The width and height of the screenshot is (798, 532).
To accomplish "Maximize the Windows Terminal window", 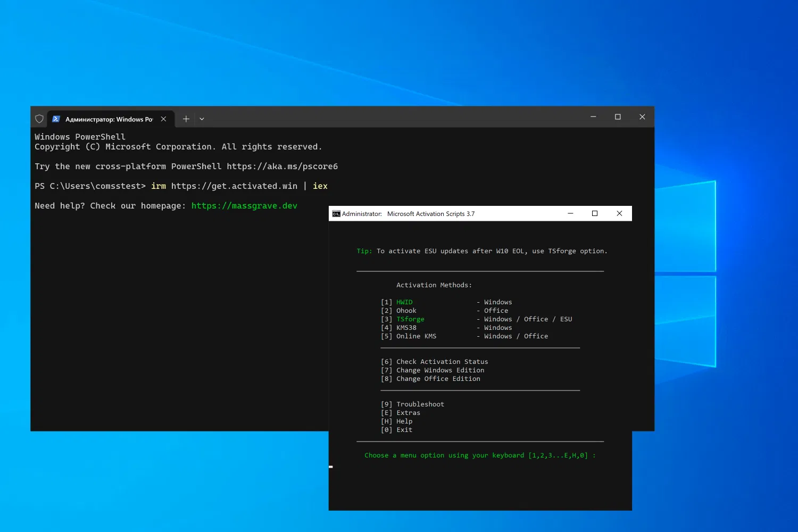I will click(618, 117).
